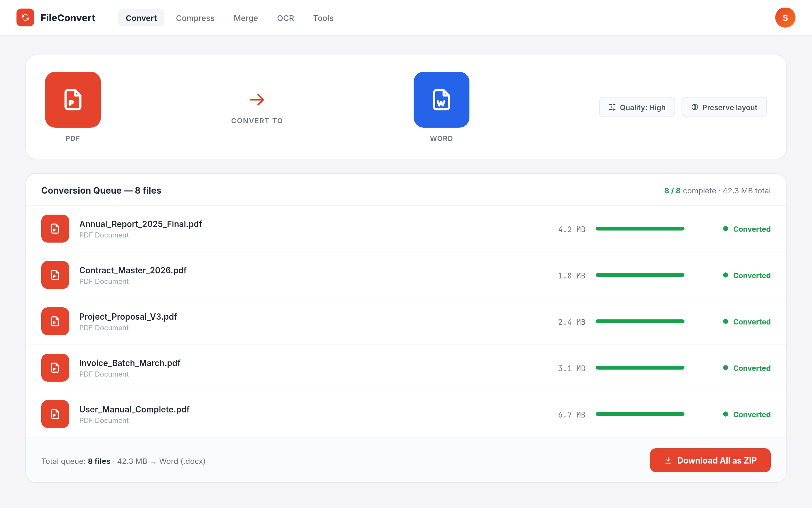Click the PDF icon for Annual_Report_2025_Final.pdf
This screenshot has width=812, height=508.
(55, 229)
